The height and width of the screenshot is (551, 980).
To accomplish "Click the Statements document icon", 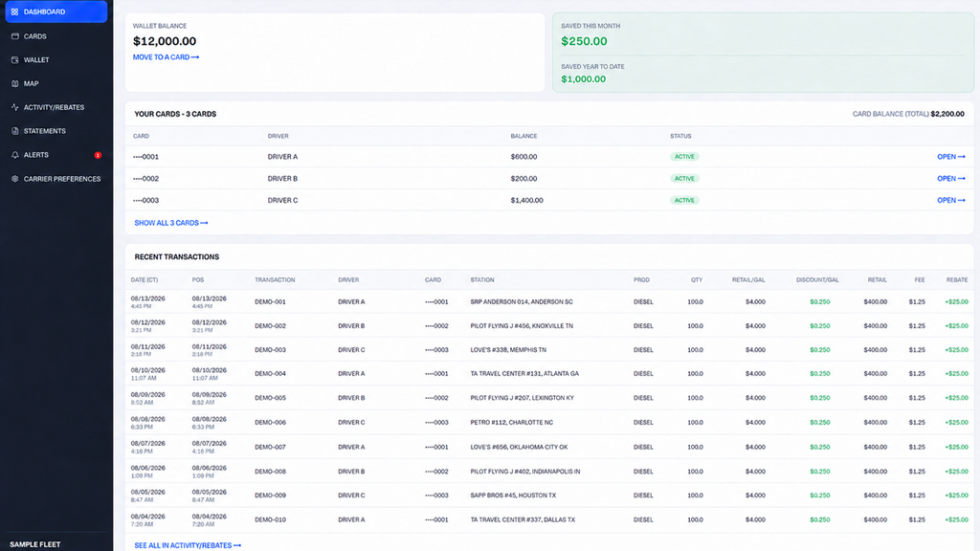I will pyautogui.click(x=14, y=131).
